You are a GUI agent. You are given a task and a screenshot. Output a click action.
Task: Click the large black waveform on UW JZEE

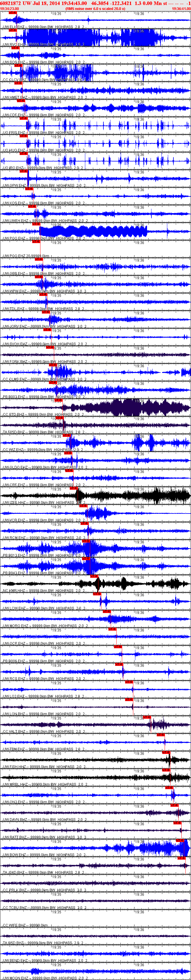pos(96,495)
